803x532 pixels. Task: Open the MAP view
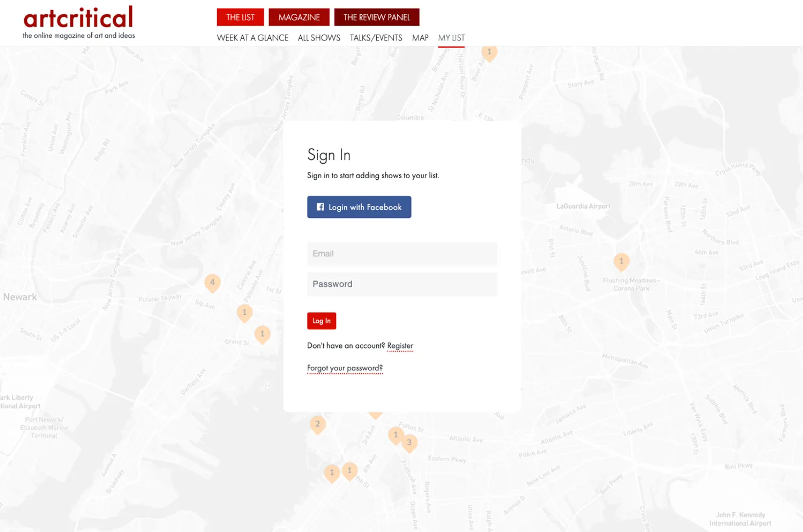coord(420,38)
